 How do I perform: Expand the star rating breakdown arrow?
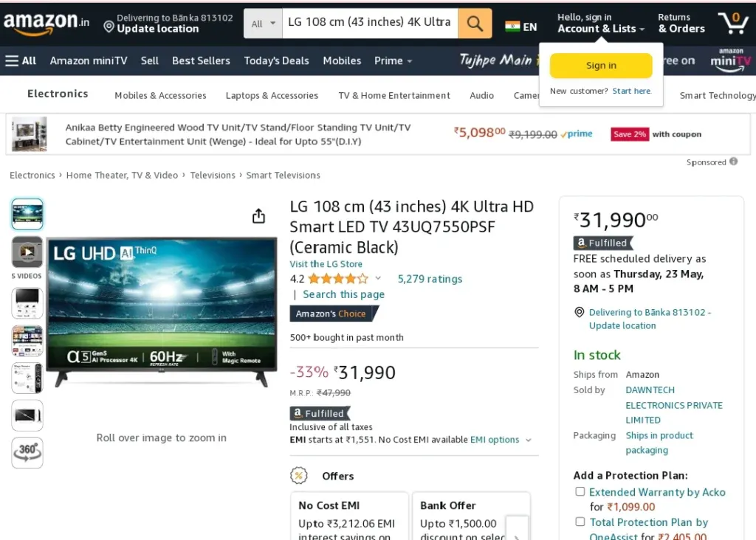[x=378, y=278]
